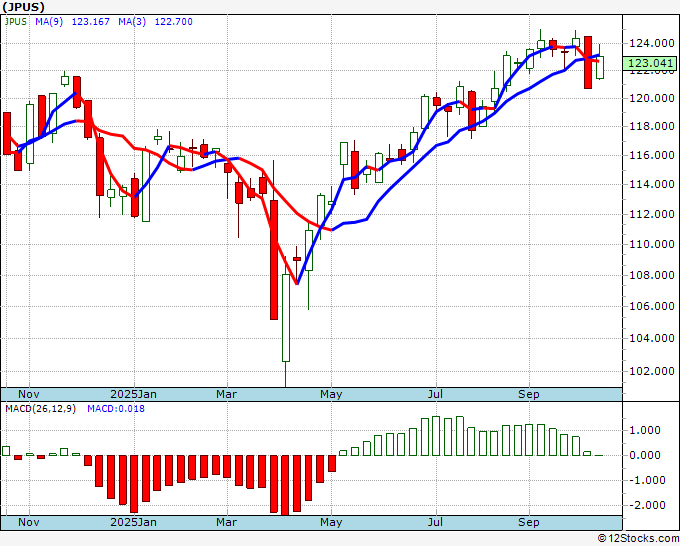This screenshot has width=680, height=546.
Task: Select May on the MACD panel date axis
Action: pyautogui.click(x=331, y=522)
